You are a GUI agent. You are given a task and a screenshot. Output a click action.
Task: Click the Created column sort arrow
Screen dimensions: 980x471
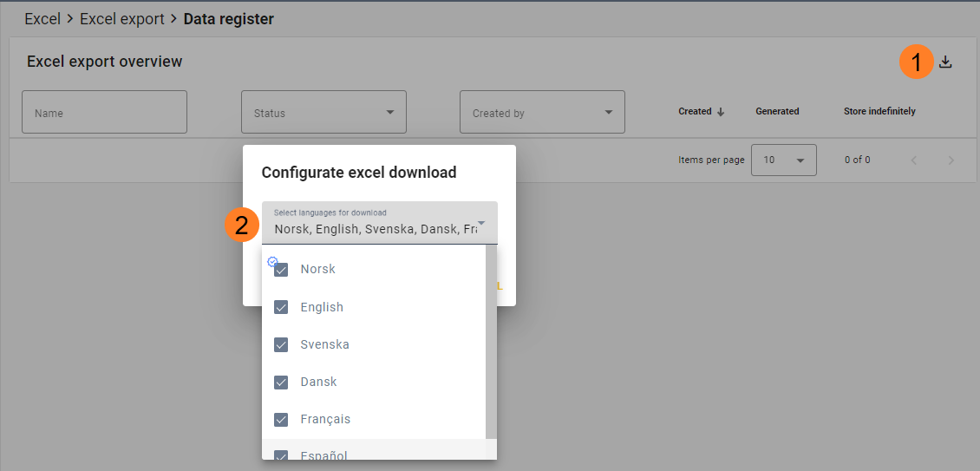point(721,112)
